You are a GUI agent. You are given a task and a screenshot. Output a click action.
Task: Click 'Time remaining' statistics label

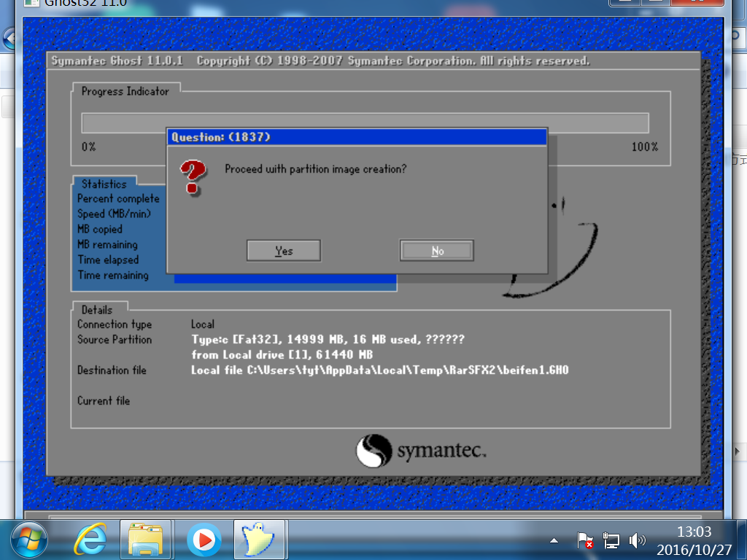(113, 275)
